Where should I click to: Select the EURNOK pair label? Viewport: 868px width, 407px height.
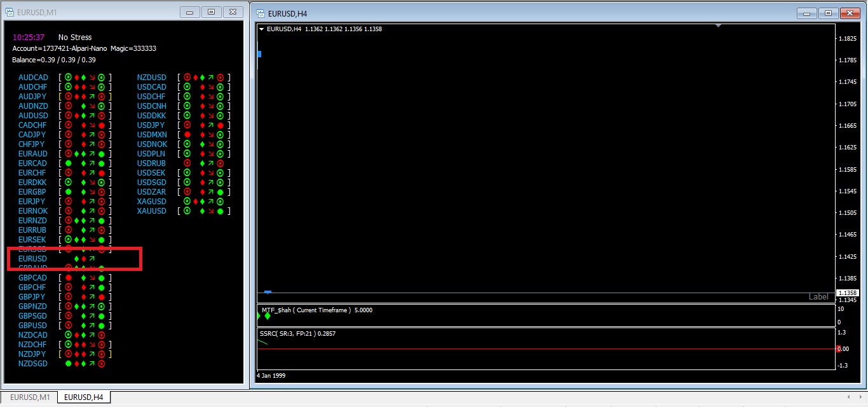[33, 211]
